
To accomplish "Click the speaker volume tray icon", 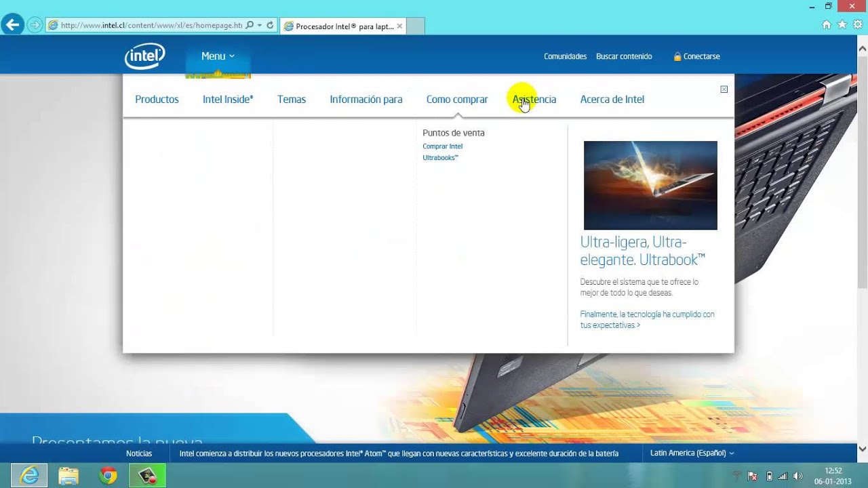I will [x=798, y=476].
